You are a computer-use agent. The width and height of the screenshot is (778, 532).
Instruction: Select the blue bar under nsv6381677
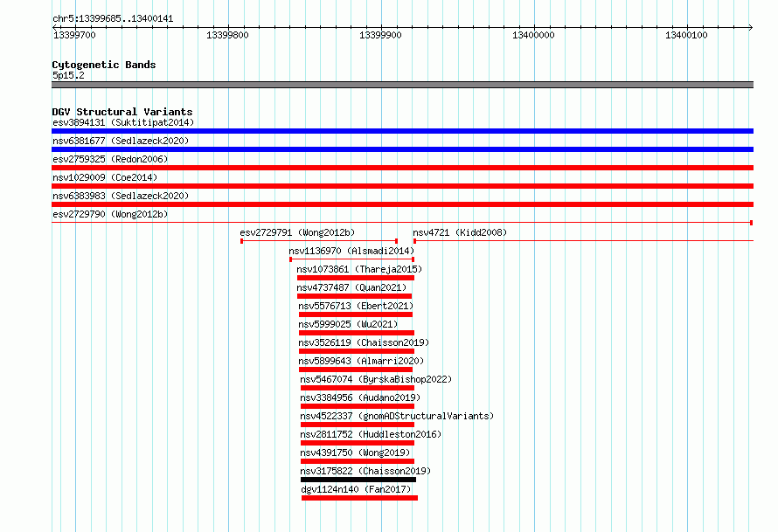click(402, 149)
